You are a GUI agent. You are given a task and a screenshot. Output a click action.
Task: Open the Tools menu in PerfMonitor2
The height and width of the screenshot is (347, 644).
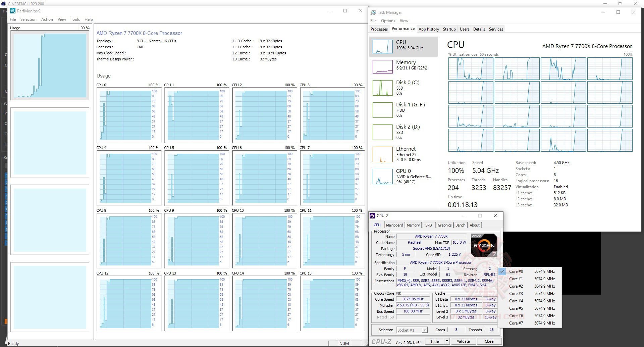click(x=75, y=19)
